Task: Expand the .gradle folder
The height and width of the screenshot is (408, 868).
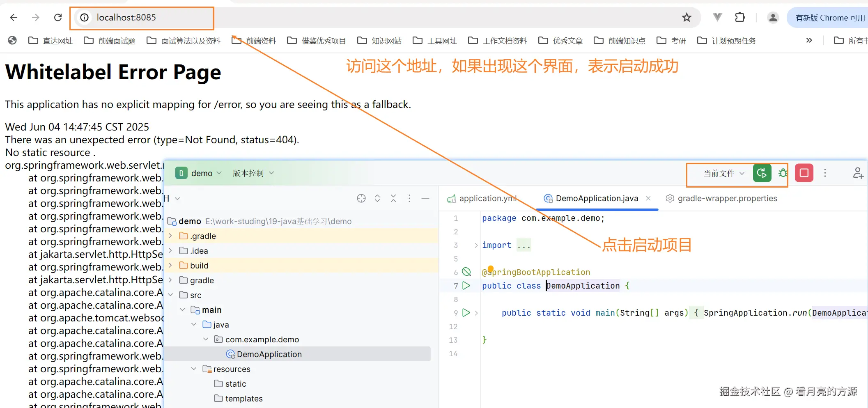Action: coord(170,236)
